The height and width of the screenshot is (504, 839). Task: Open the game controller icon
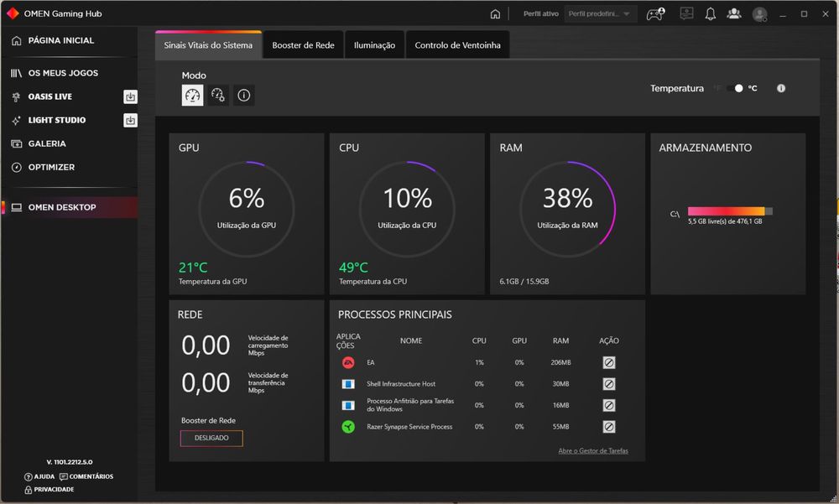[655, 14]
